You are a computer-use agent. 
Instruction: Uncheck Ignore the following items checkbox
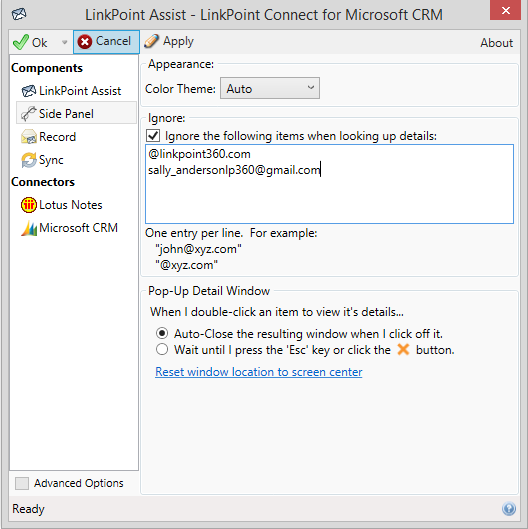[153, 136]
